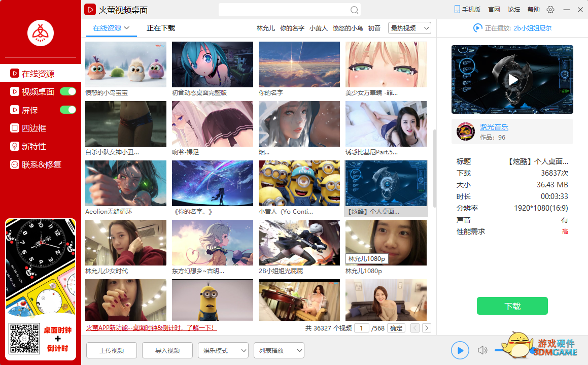Open the 紫光音乐 author link
The height and width of the screenshot is (365, 588).
point(494,127)
